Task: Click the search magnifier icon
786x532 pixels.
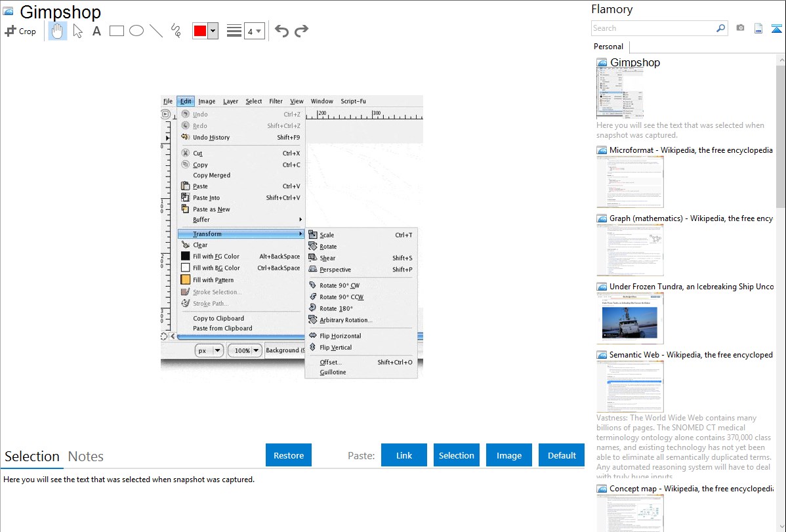Action: (x=721, y=28)
